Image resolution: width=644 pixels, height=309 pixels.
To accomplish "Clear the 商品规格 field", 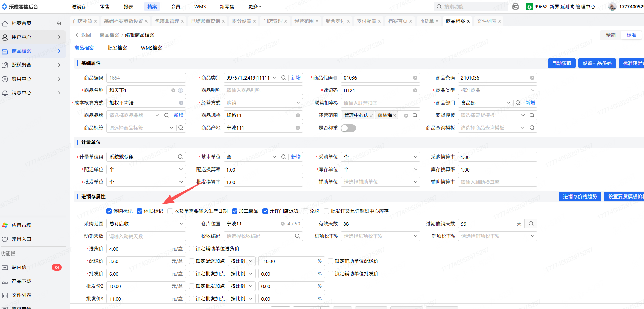I will click(x=298, y=115).
